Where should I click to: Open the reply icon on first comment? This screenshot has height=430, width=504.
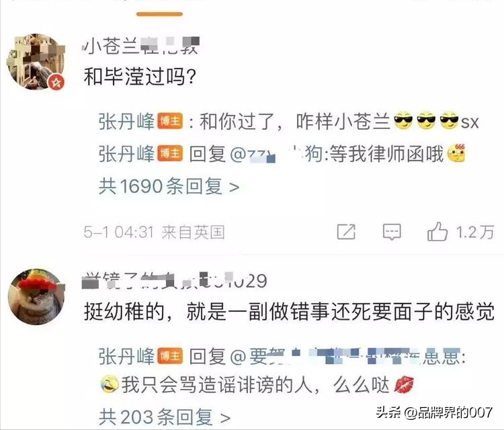[392, 232]
